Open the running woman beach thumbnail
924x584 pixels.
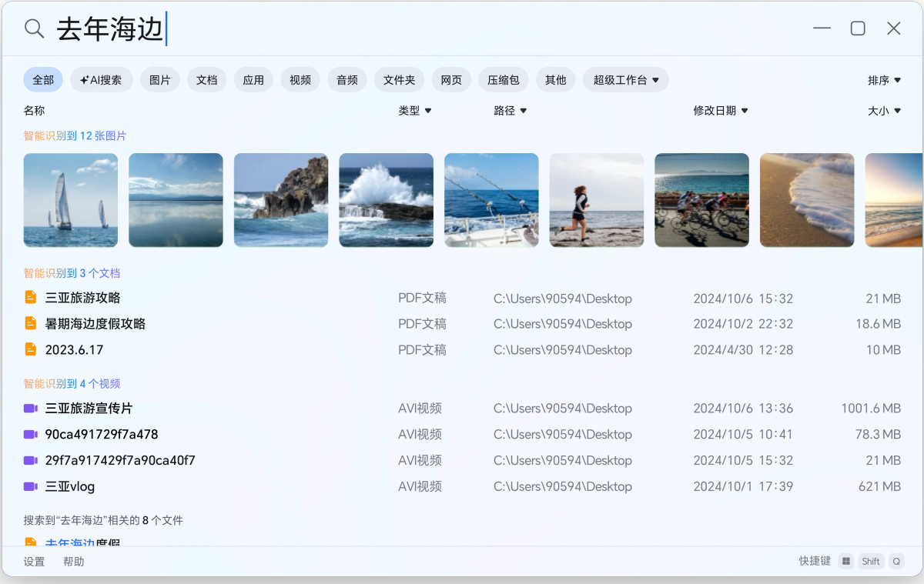(596, 200)
